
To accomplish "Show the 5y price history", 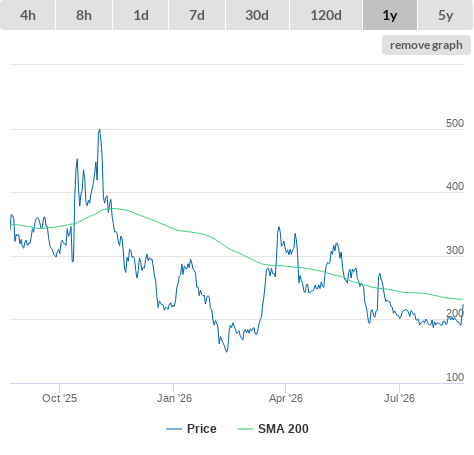I will pyautogui.click(x=445, y=15).
